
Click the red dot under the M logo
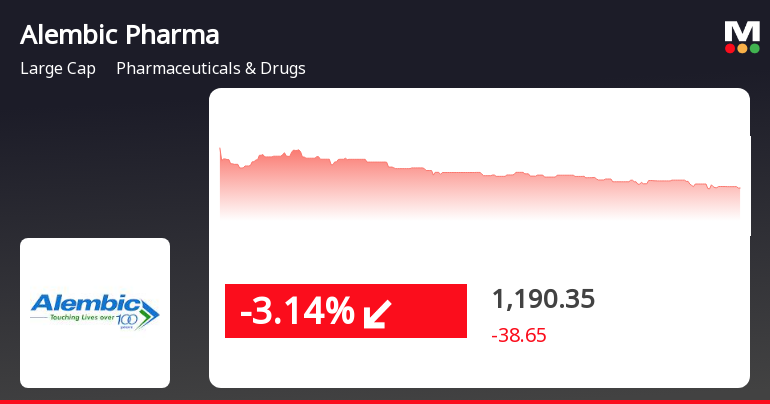click(x=729, y=48)
